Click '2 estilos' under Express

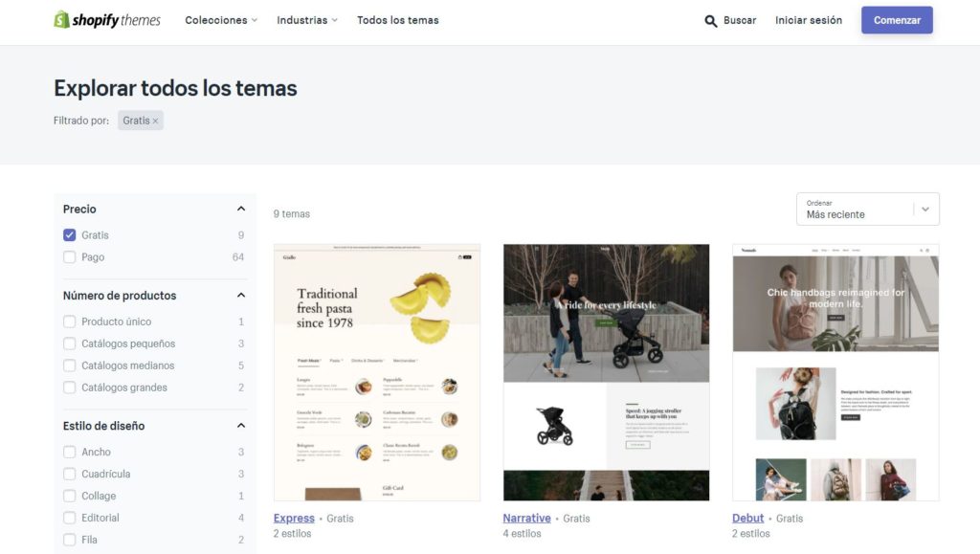click(x=292, y=533)
